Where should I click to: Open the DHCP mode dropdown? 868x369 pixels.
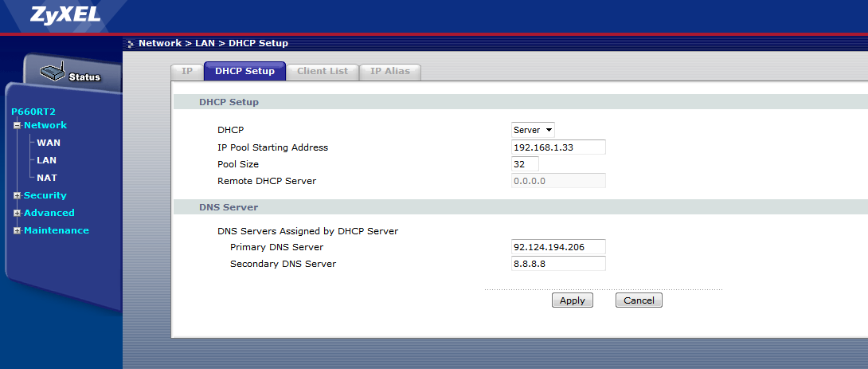point(533,130)
